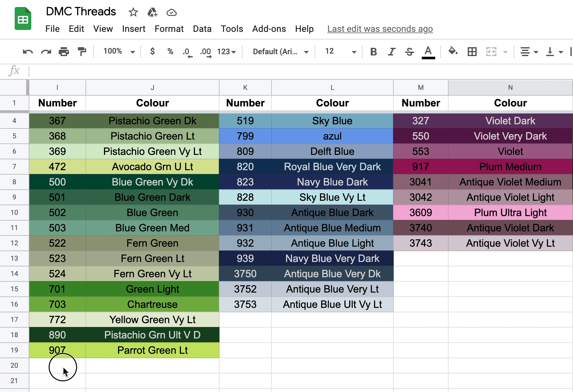This screenshot has height=392, width=573.
Task: Select the 'Chartreuse' cell
Action: click(153, 304)
